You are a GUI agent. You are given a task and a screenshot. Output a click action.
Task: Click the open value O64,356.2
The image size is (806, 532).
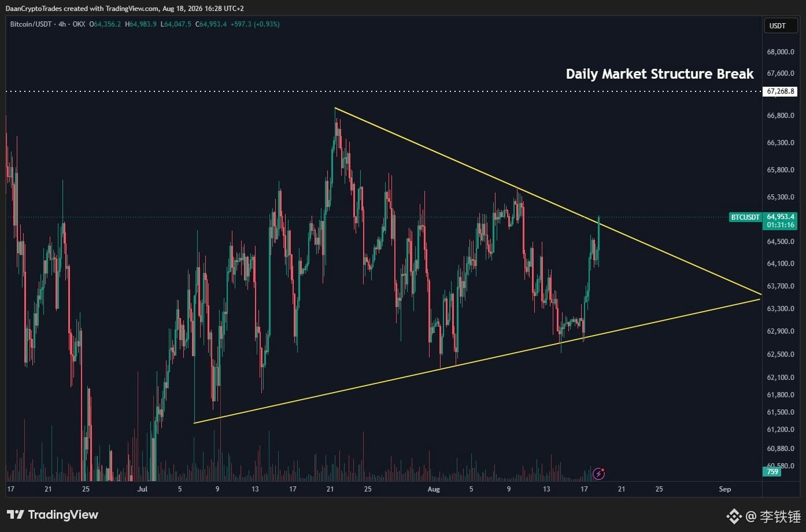(105, 24)
